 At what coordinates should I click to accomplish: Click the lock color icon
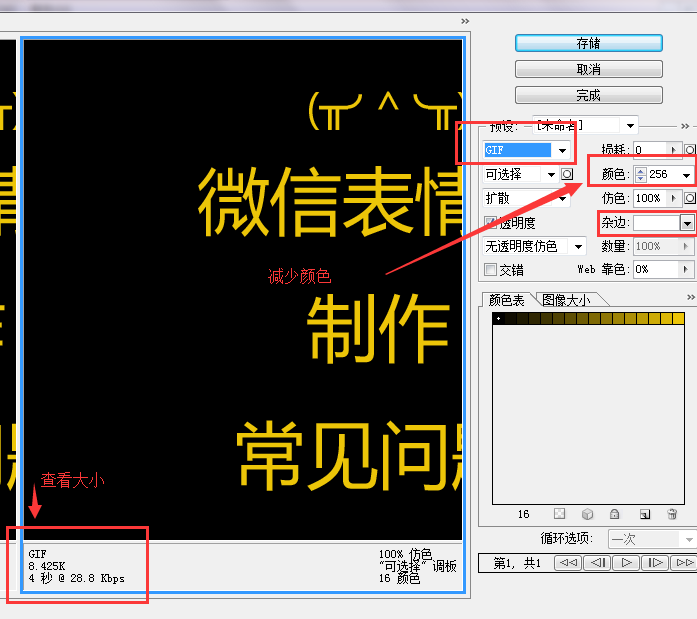[614, 514]
